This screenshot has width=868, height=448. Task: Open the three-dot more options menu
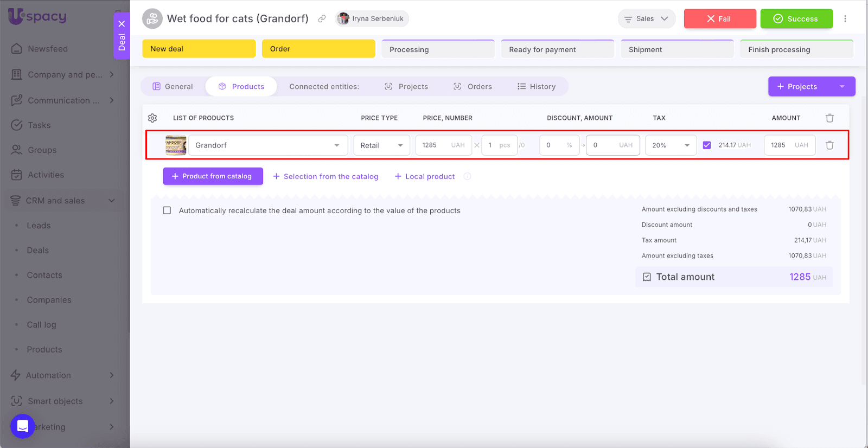(845, 19)
